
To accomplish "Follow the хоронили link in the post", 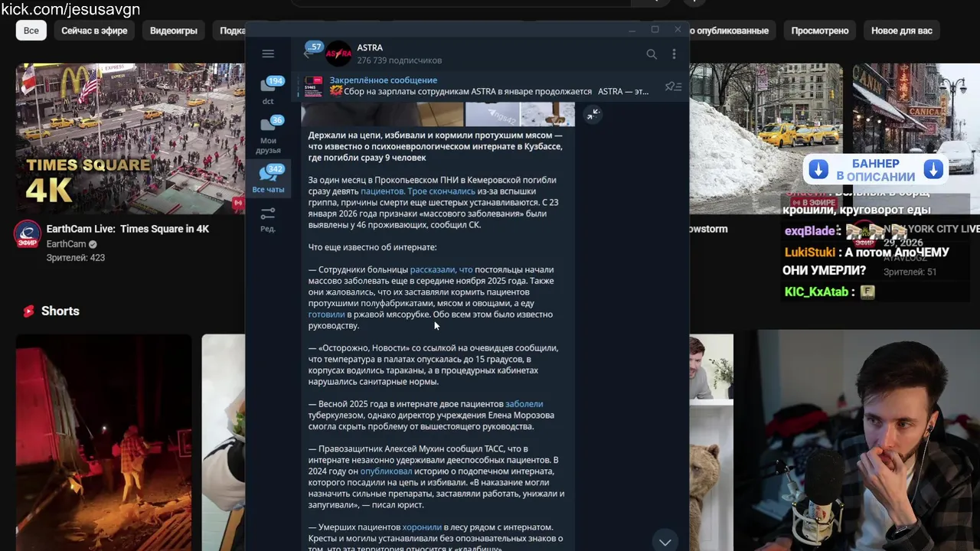I will coord(422,527).
